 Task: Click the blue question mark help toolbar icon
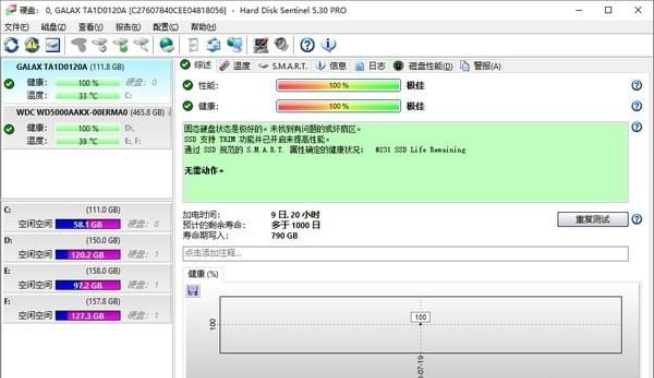click(307, 45)
